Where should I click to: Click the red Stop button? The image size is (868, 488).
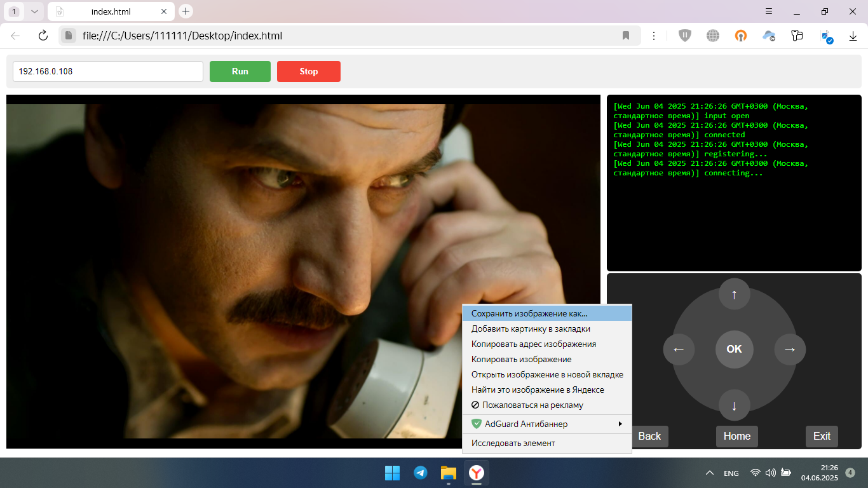pos(309,71)
